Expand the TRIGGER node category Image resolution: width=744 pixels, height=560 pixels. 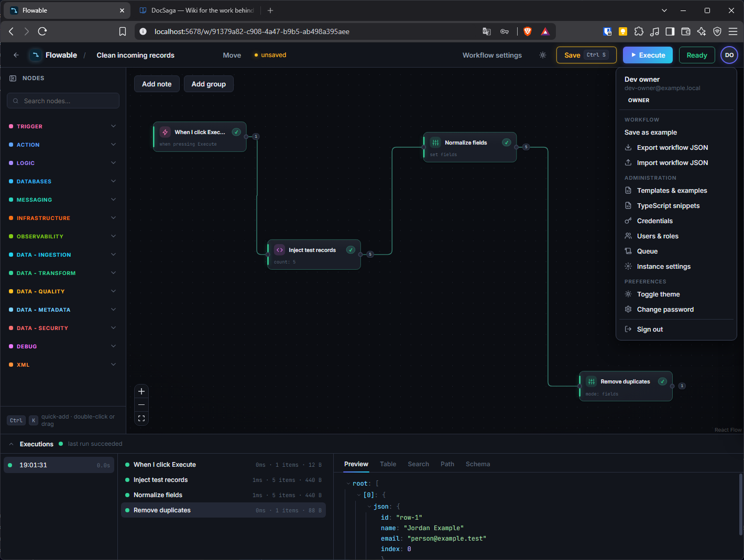click(x=63, y=126)
